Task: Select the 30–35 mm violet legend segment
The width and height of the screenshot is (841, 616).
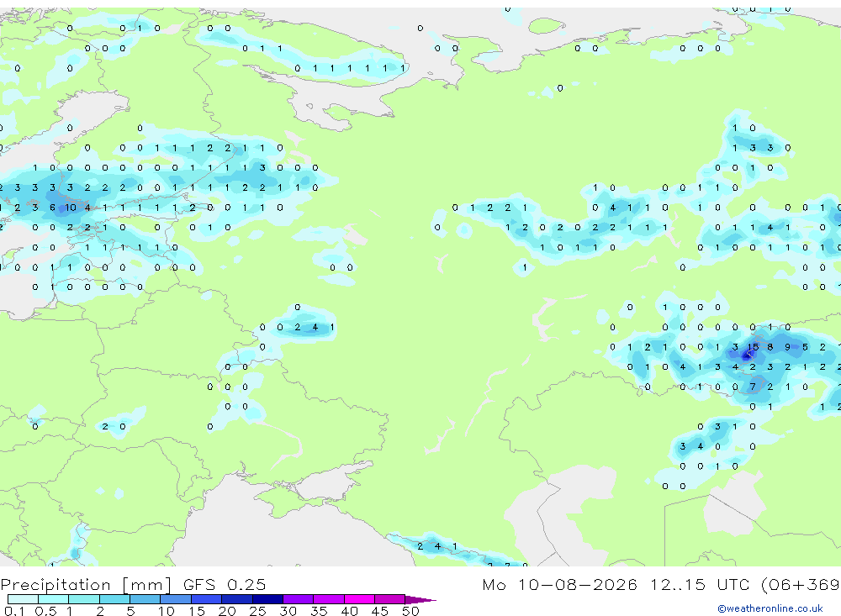Action: tap(299, 599)
